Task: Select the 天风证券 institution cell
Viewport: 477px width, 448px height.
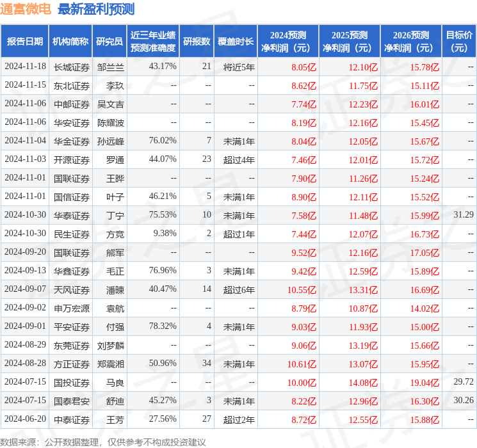Action: tap(72, 290)
